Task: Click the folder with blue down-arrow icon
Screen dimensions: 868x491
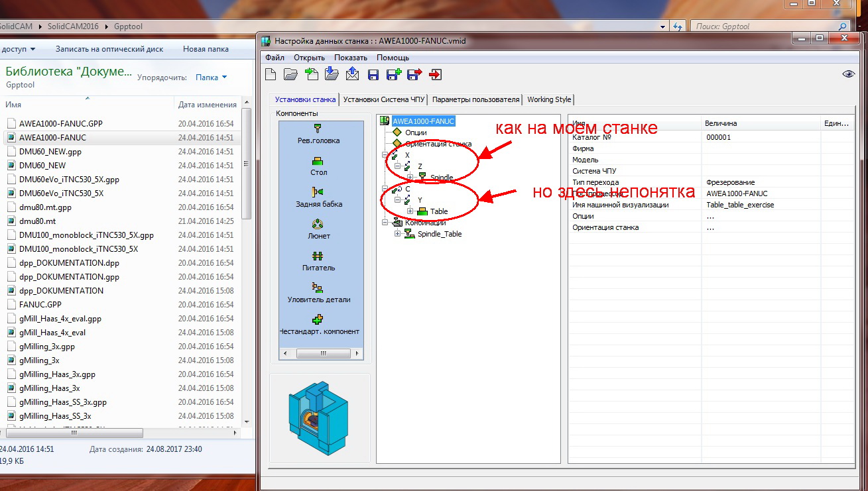Action: tap(332, 74)
